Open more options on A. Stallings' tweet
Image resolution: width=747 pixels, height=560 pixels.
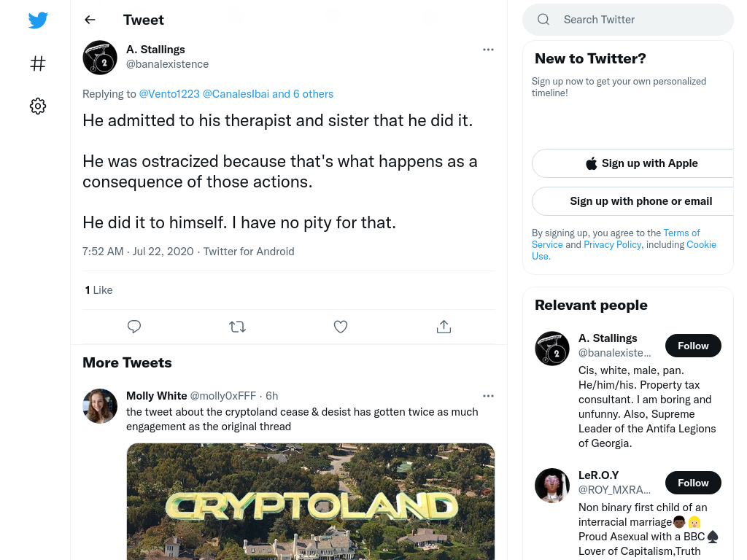[x=488, y=50]
